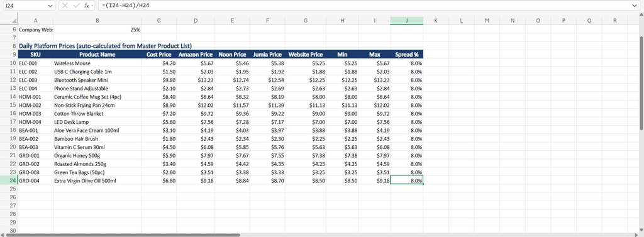644x237 pixels.
Task: Click the Product Name header cell
Action: [x=97, y=55]
